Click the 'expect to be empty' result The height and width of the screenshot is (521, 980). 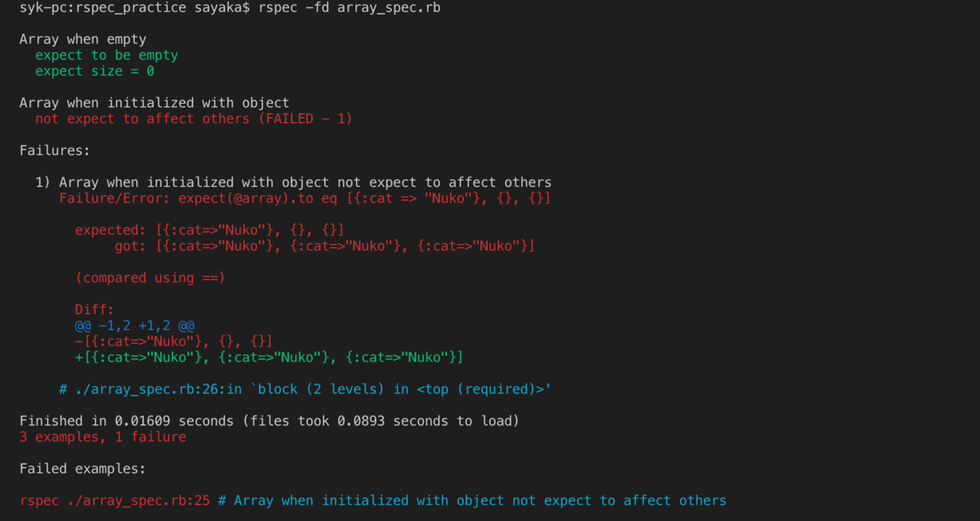(106, 56)
